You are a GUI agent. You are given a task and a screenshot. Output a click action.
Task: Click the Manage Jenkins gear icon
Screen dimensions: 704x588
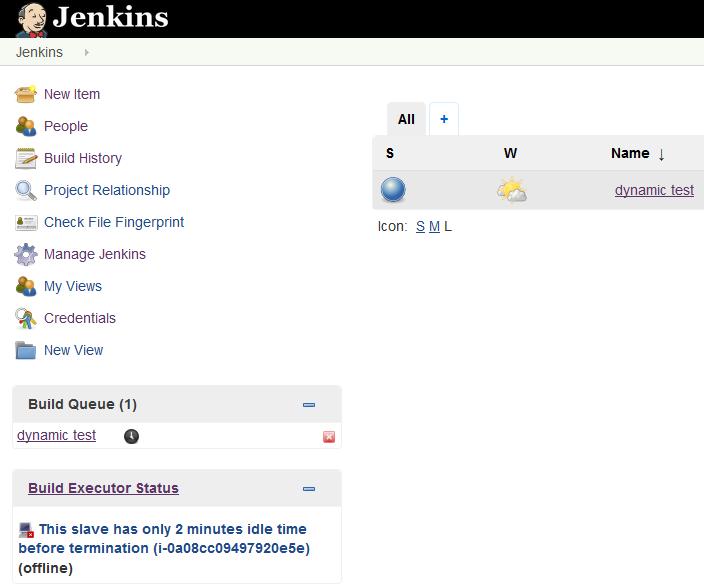[x=26, y=255]
